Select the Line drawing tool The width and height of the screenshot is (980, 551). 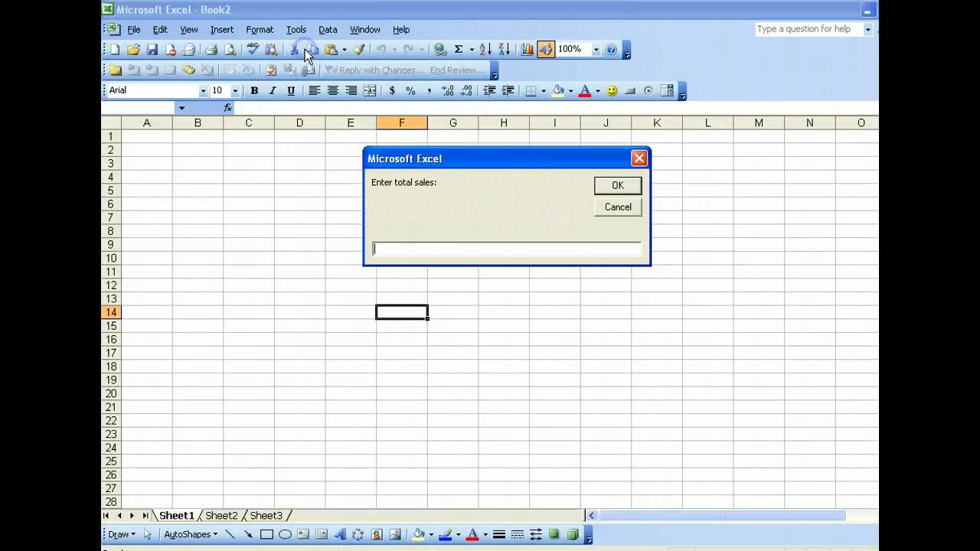pyautogui.click(x=230, y=534)
